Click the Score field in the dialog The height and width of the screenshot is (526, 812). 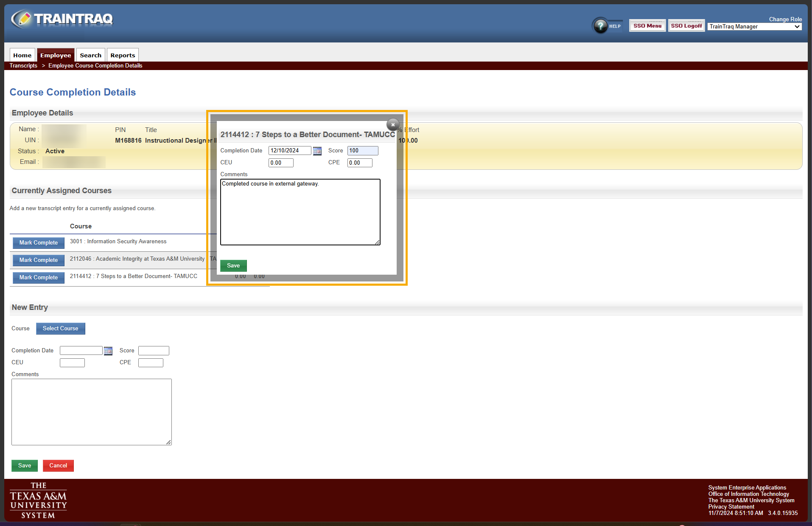(x=362, y=151)
